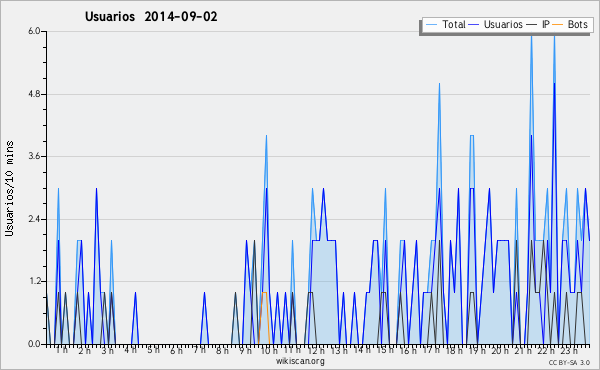Click the '21 h' x-axis label
The height and width of the screenshot is (370, 600).
click(x=523, y=350)
